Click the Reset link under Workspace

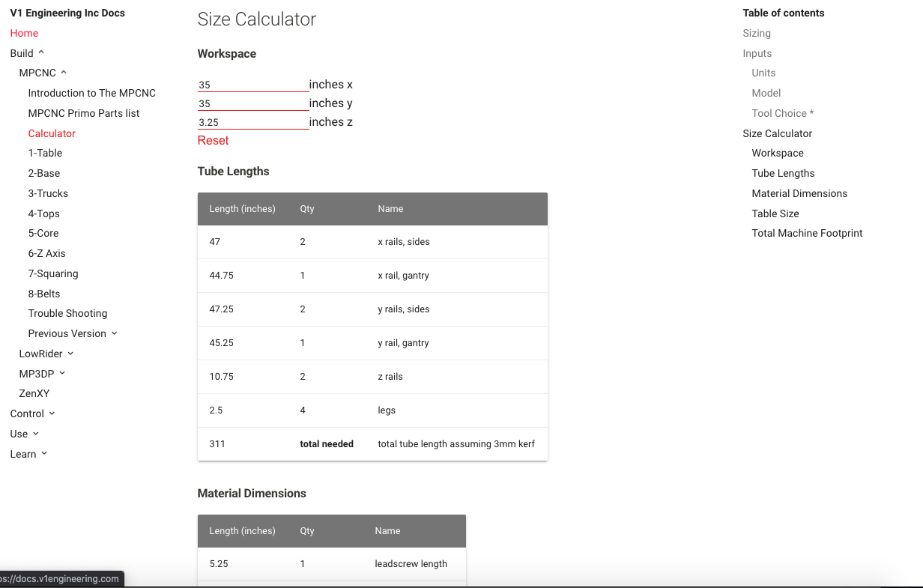[214, 140]
